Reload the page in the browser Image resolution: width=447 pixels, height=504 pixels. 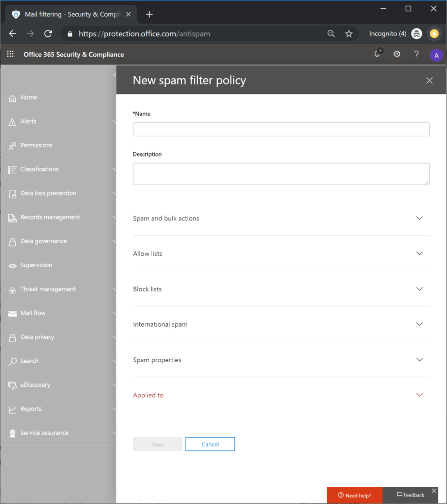tap(48, 33)
